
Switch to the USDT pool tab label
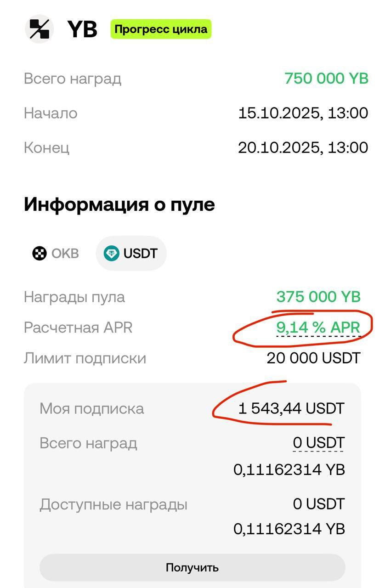(x=140, y=253)
